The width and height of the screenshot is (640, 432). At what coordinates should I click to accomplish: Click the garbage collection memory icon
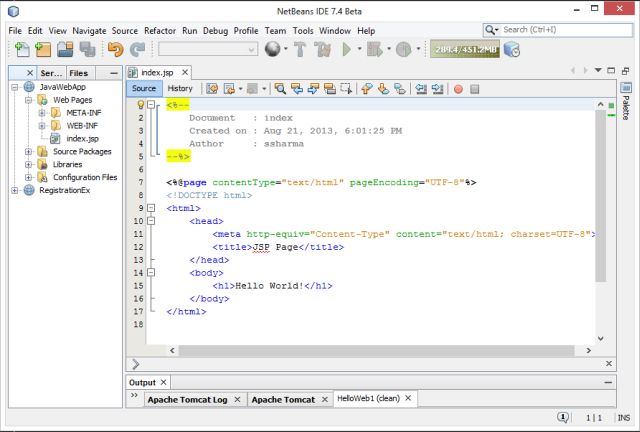coord(511,49)
